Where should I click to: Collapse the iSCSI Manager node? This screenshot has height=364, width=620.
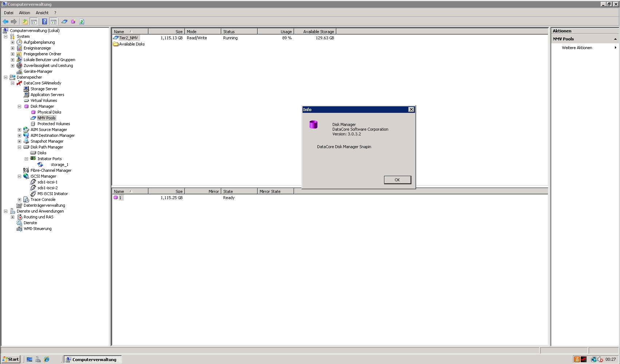[x=19, y=176]
